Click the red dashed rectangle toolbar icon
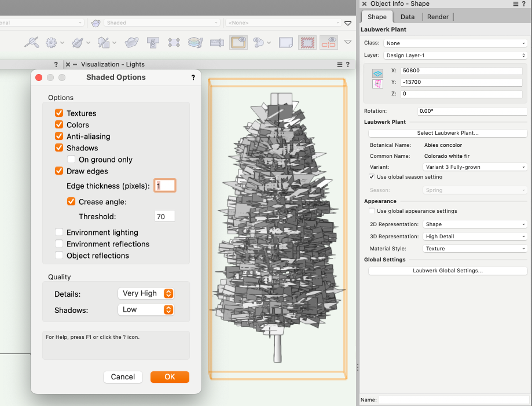532x406 pixels. pyautogui.click(x=307, y=42)
